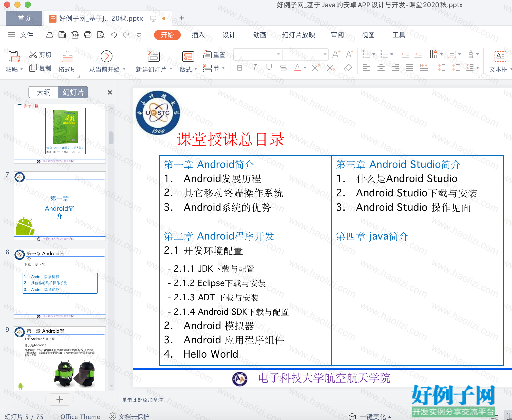The image size is (512, 420).
Task: Cut the selection with scissors icon
Action: tap(33, 54)
